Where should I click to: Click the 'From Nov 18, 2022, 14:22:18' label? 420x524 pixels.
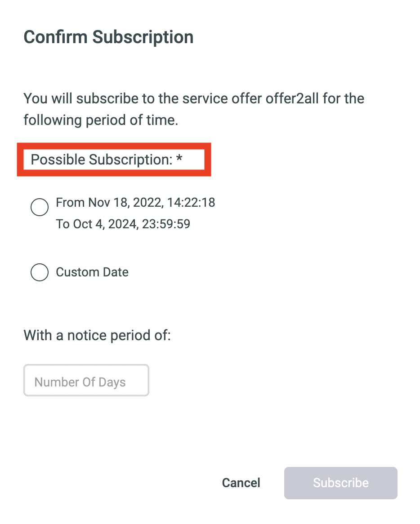click(135, 203)
